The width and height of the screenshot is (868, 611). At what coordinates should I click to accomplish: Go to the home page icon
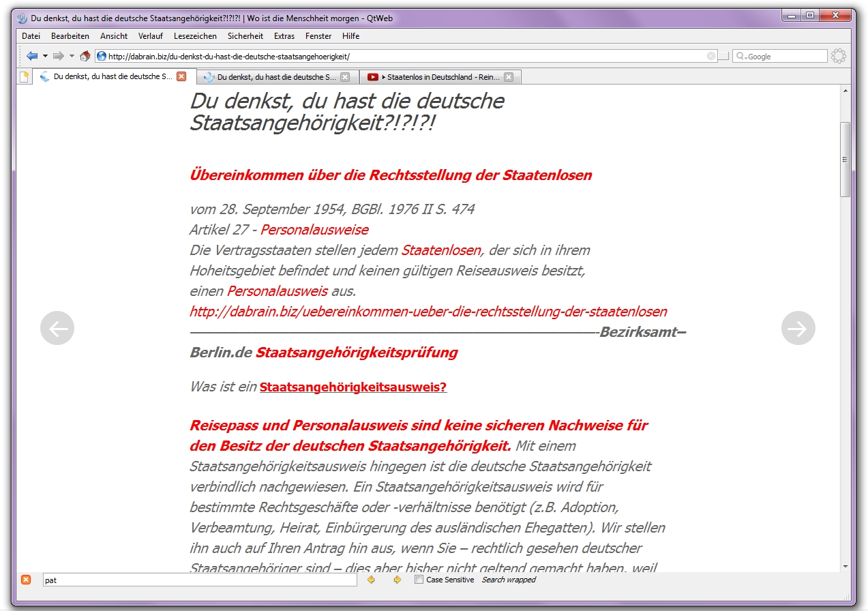tap(85, 56)
